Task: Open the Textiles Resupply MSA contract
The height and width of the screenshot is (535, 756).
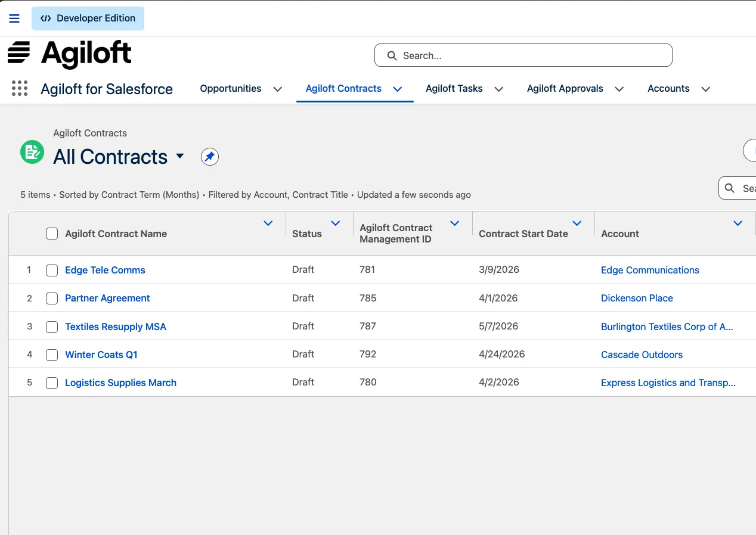Action: [x=116, y=326]
